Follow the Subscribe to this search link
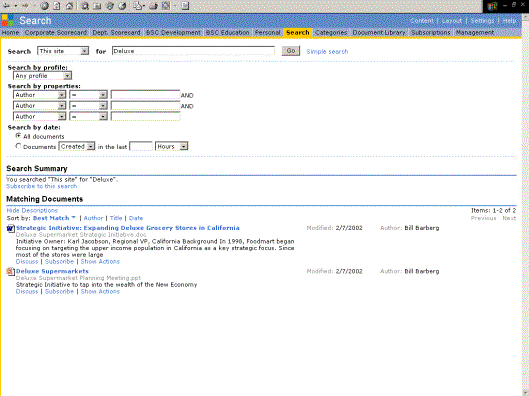The image size is (529, 396). pos(41,186)
